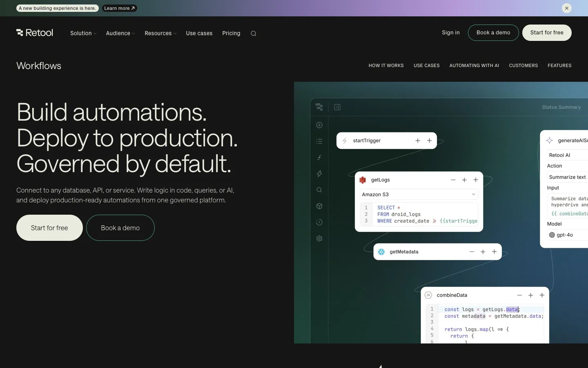The image size is (588, 368).
Task: Click the Retool icon in workflow editor
Action: 319,107
